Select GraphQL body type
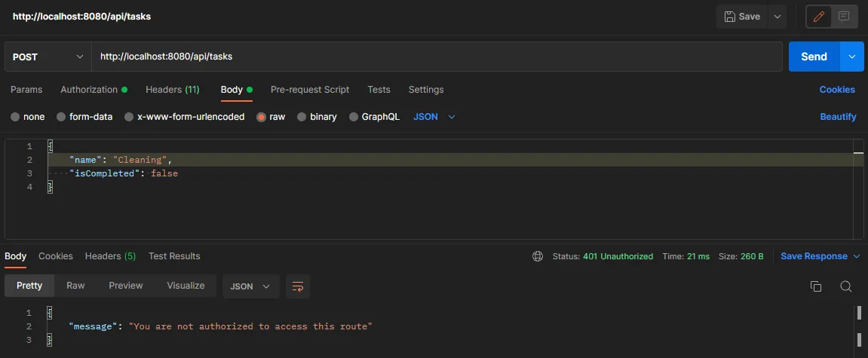The height and width of the screenshot is (358, 868). pyautogui.click(x=354, y=117)
